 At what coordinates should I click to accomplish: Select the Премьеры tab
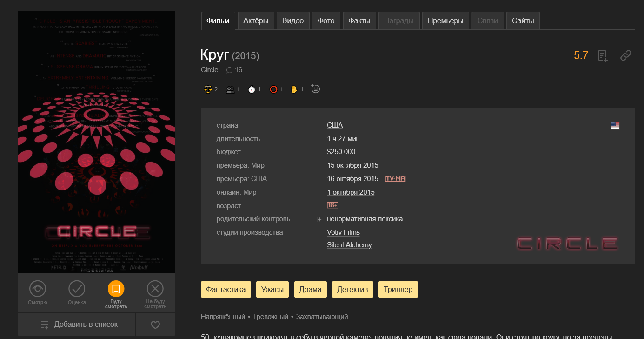click(445, 21)
